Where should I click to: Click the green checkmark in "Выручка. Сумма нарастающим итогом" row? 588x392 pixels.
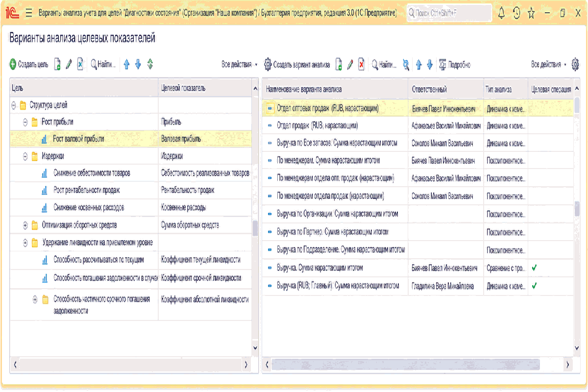pos(534,268)
